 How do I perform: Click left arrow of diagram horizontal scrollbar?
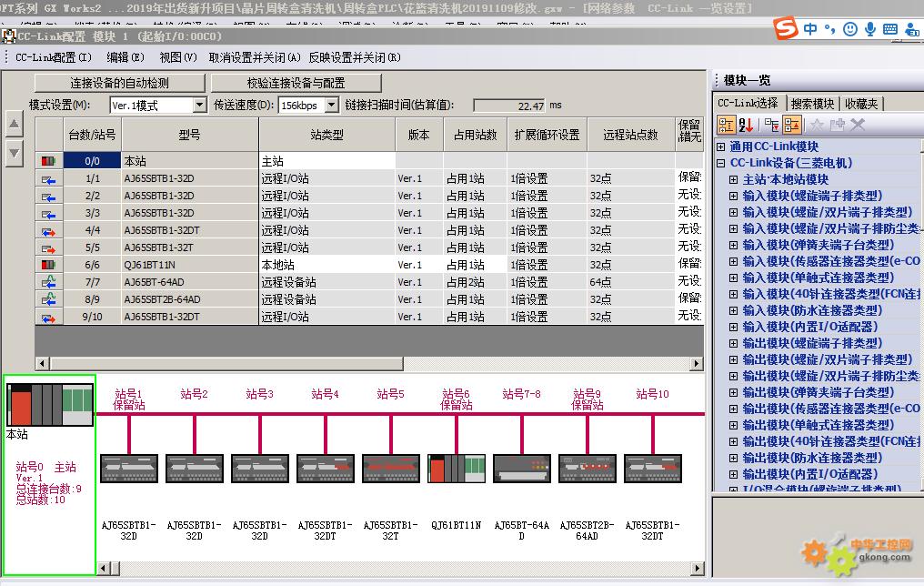click(103, 569)
